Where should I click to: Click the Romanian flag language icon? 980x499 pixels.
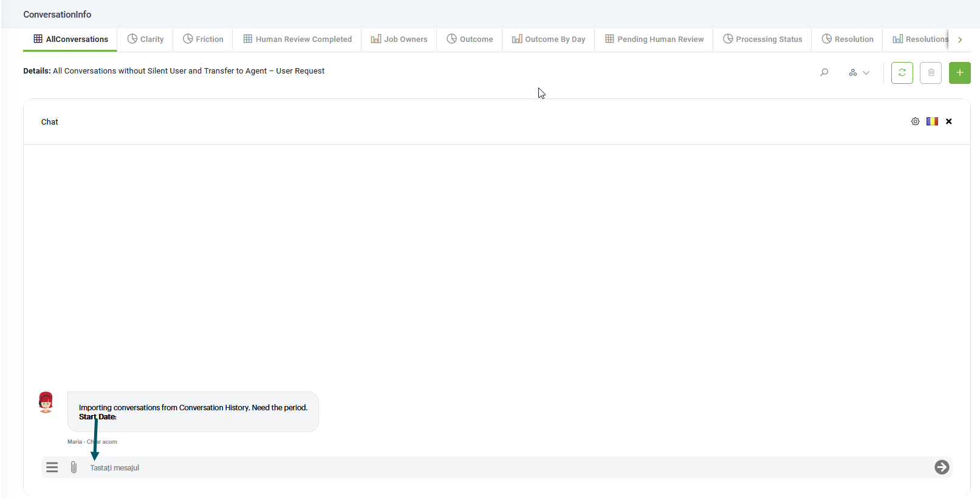pyautogui.click(x=932, y=122)
